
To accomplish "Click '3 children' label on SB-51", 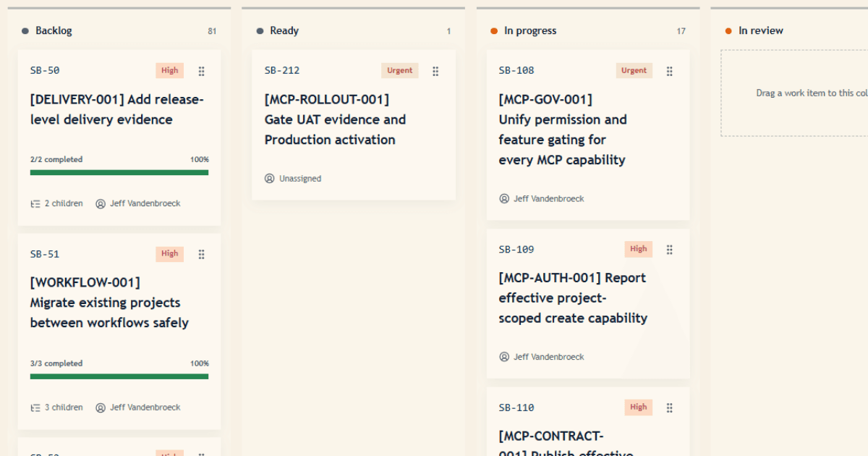I will [x=64, y=408].
